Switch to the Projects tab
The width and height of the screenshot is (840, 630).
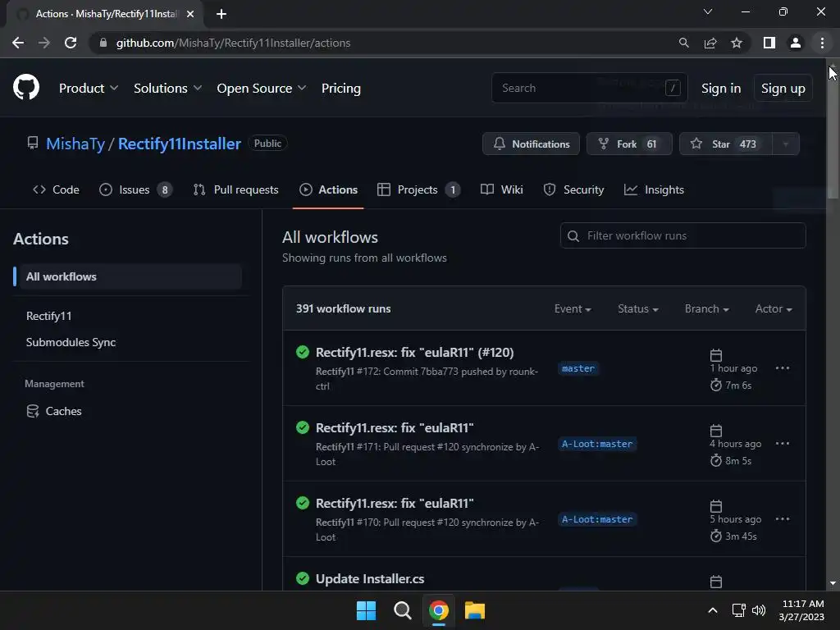pos(419,189)
